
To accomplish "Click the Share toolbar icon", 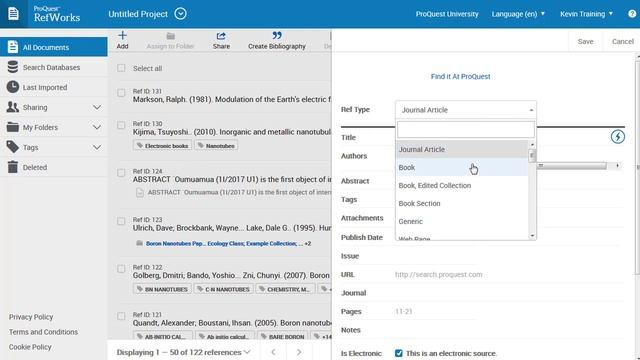I will 221,36.
